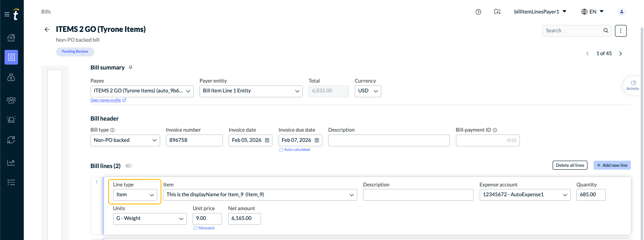644x240 pixels.
Task: Open the sync arrows sidebar icon
Action: (11, 140)
